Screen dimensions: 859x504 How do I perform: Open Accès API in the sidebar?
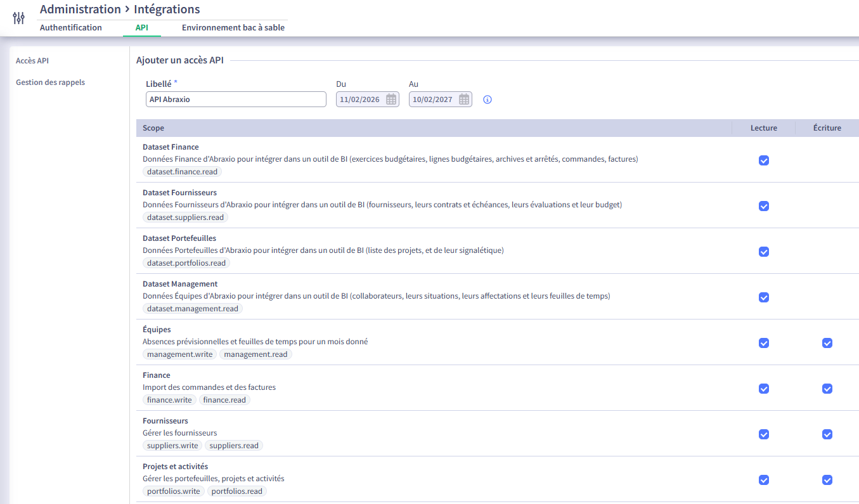pos(32,61)
